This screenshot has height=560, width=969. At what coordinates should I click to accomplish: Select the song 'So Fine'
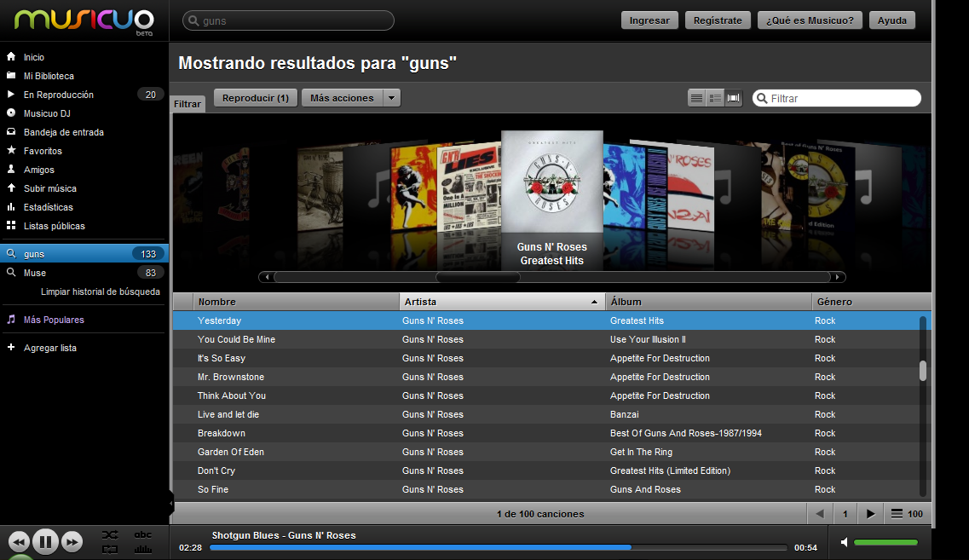click(x=212, y=489)
